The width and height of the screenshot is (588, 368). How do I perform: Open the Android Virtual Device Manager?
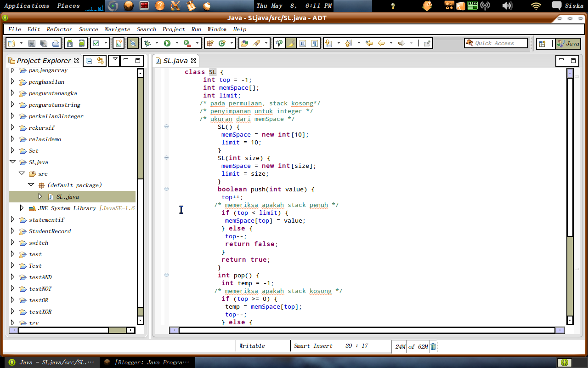point(82,43)
